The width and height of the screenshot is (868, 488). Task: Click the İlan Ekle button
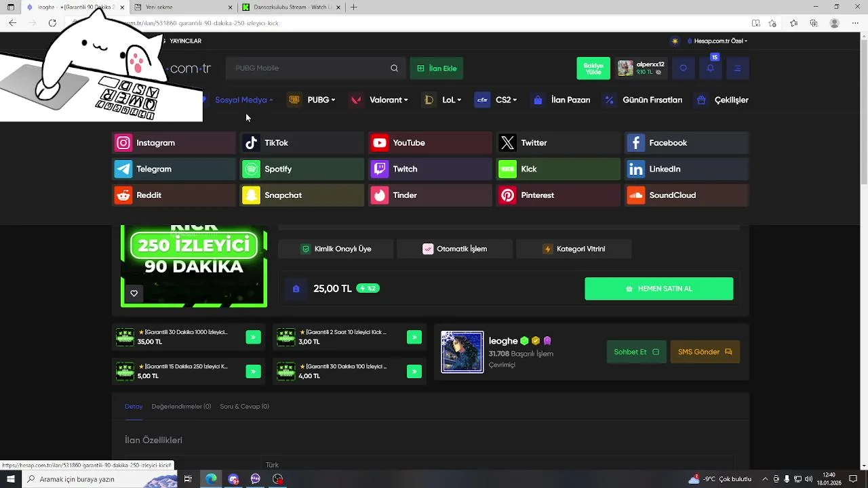tap(437, 68)
